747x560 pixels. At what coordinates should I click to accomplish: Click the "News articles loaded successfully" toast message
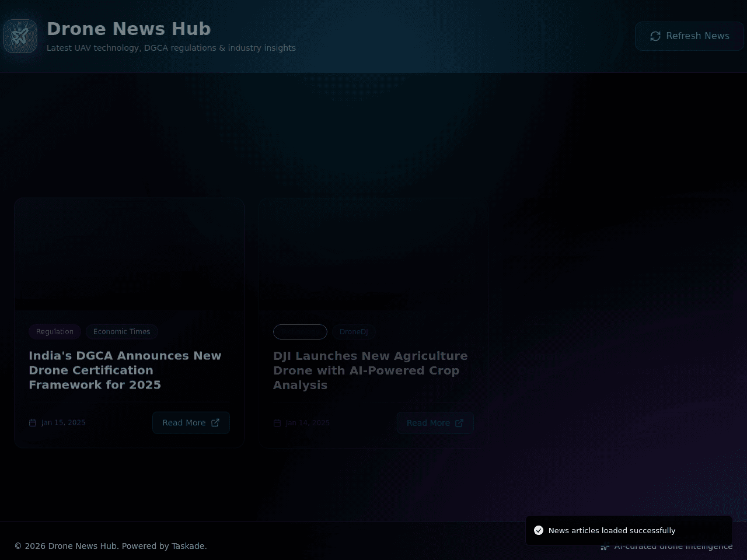click(x=612, y=530)
